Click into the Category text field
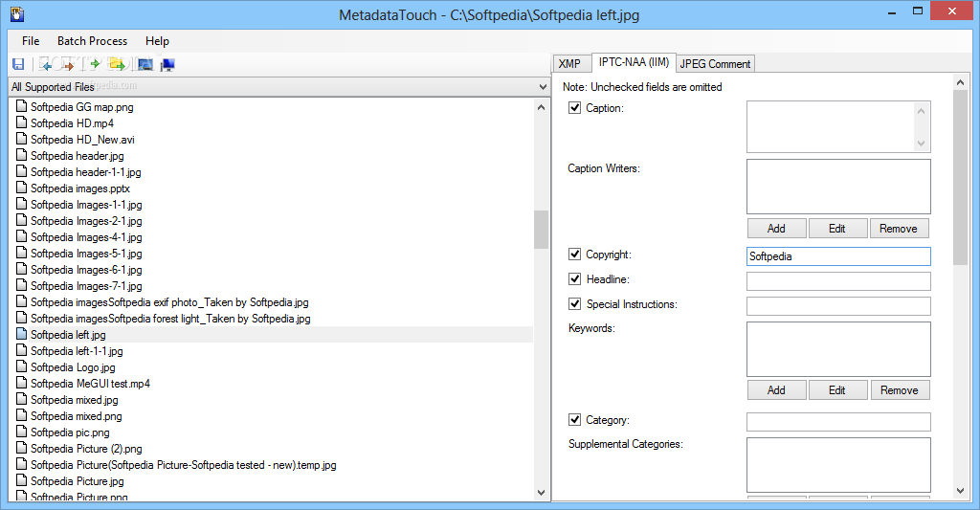This screenshot has width=980, height=510. (x=838, y=422)
